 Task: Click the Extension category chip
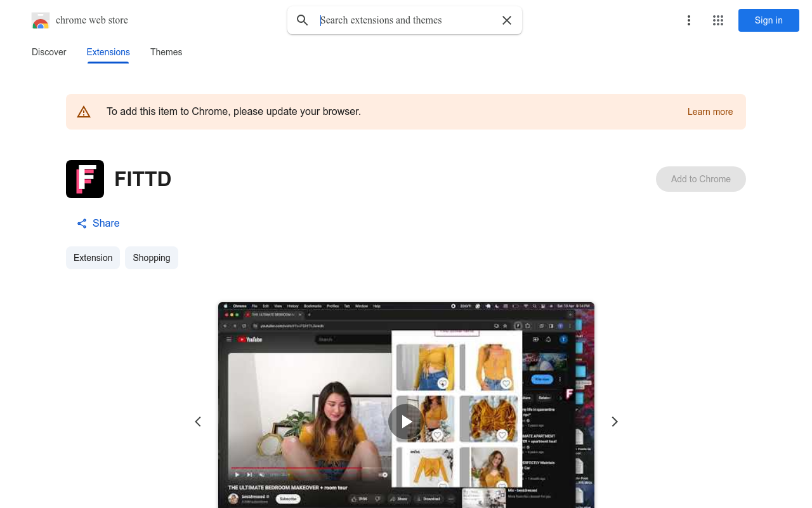tap(93, 258)
